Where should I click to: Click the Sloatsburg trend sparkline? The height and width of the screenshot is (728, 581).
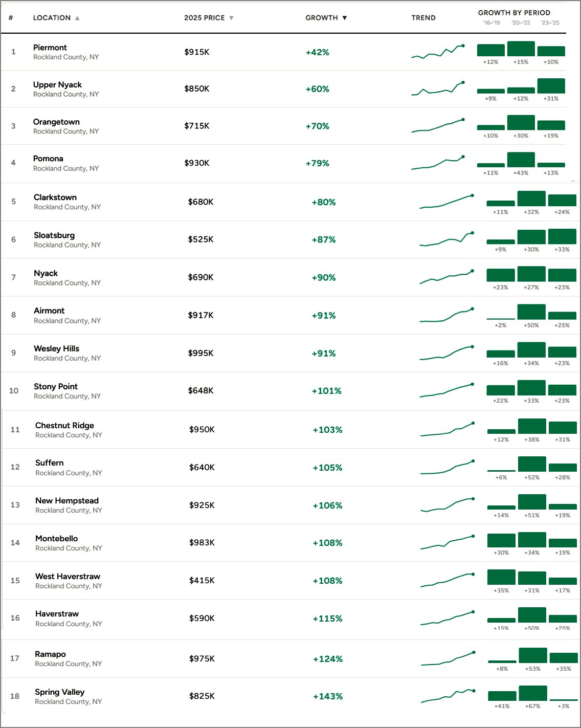[x=446, y=239]
